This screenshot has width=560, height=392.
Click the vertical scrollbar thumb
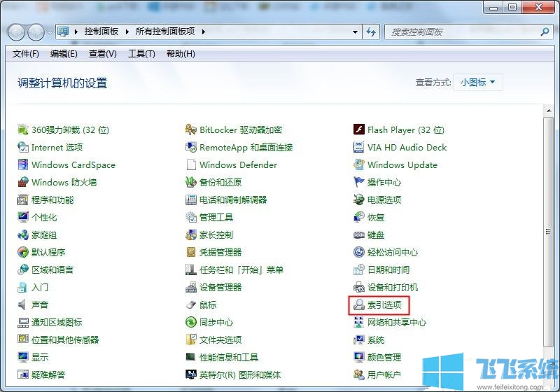pyautogui.click(x=548, y=231)
